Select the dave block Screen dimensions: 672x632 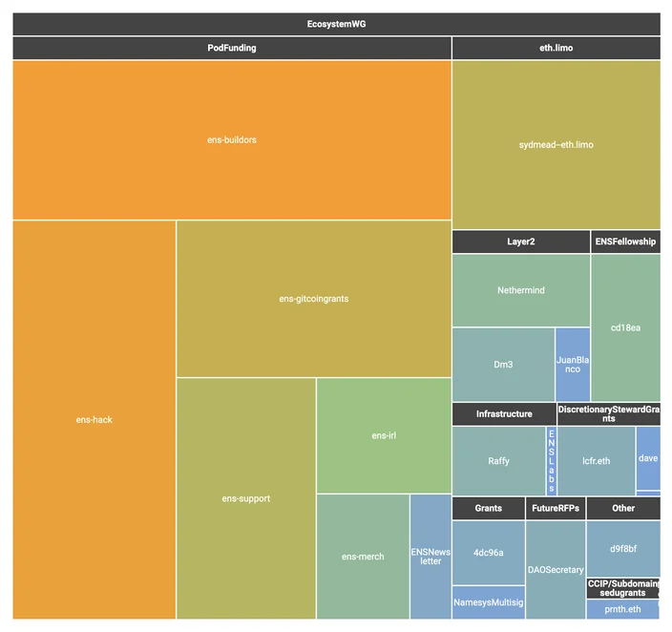[x=648, y=458]
